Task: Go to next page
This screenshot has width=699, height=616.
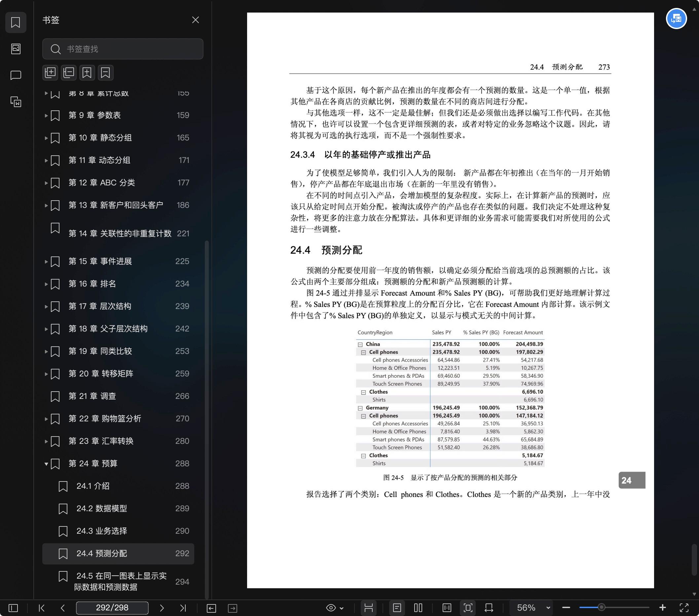Action: click(x=162, y=608)
